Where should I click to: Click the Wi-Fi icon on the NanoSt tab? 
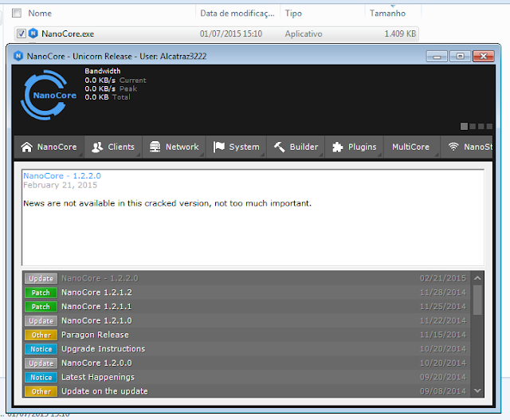coord(453,147)
